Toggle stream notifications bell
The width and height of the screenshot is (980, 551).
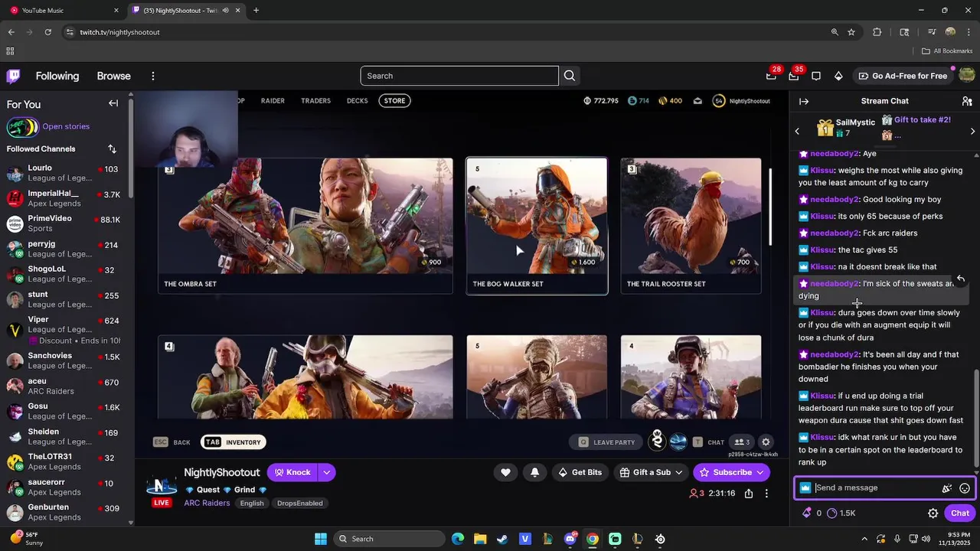click(534, 472)
